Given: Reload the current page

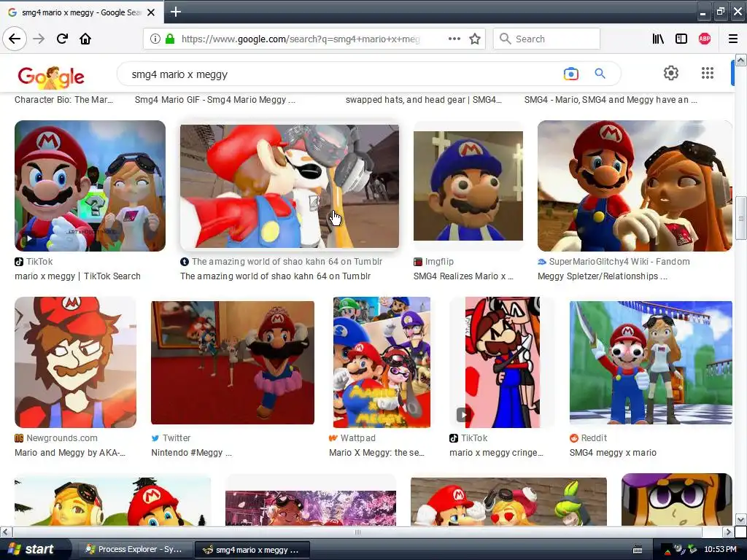Looking at the screenshot, I should [63, 39].
